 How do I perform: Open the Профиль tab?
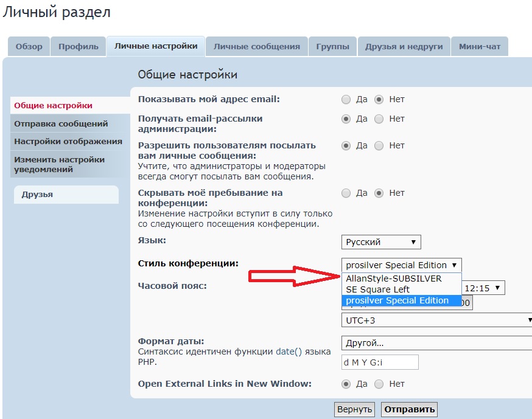click(x=78, y=47)
